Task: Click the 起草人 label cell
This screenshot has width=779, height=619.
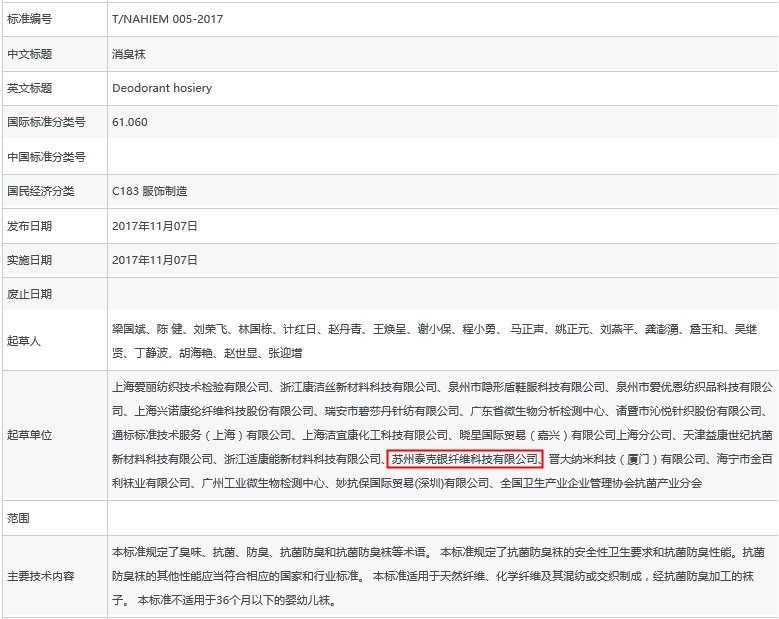Action: click(x=24, y=341)
